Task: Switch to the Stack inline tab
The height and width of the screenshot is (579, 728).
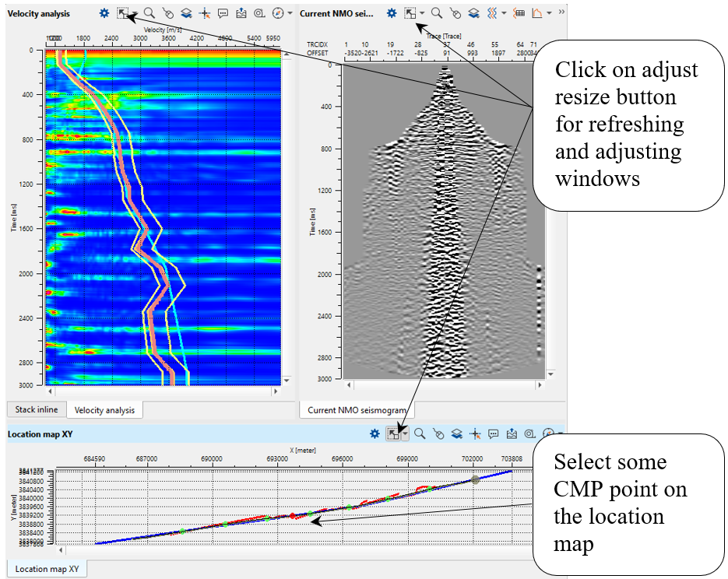Action: [36, 410]
